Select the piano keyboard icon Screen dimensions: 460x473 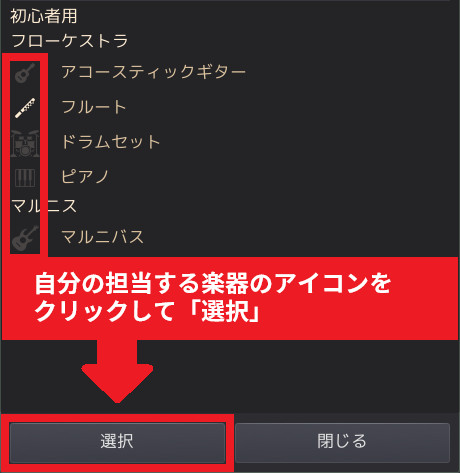point(25,178)
